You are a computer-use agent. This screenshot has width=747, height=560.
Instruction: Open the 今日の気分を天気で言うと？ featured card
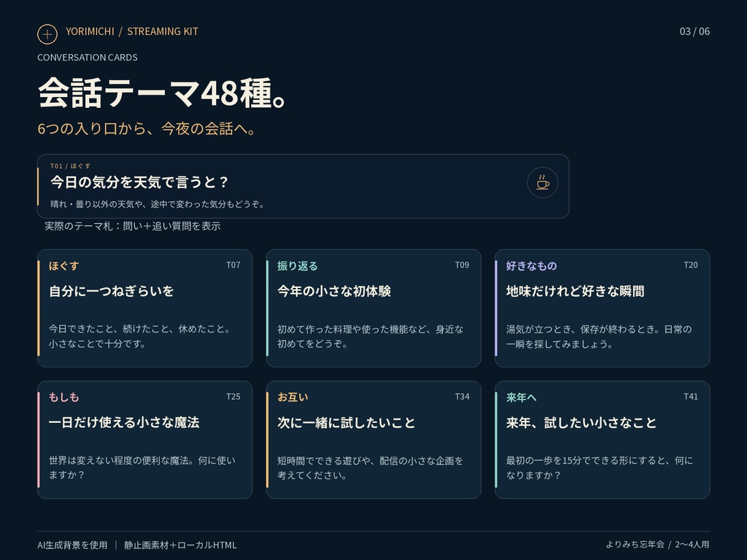tap(303, 186)
